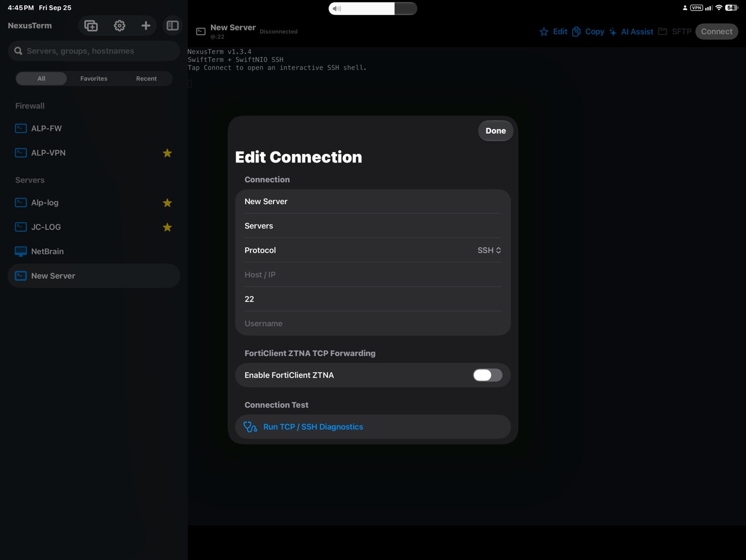746x560 pixels.
Task: Switch to the Recent filter tab
Action: click(x=146, y=79)
